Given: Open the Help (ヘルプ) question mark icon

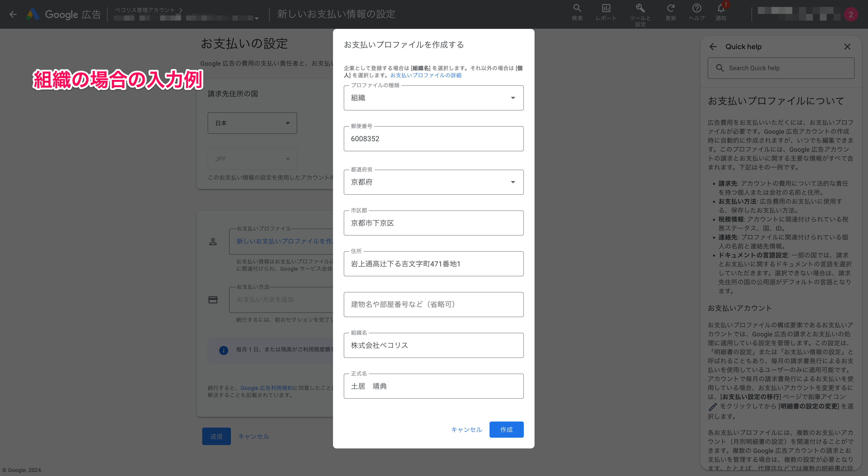Looking at the screenshot, I should click(696, 8).
